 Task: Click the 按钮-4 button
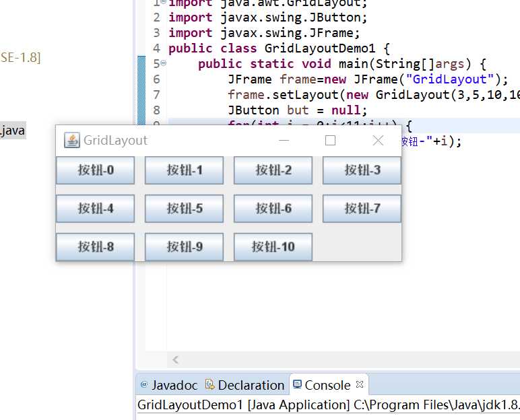pos(95,209)
